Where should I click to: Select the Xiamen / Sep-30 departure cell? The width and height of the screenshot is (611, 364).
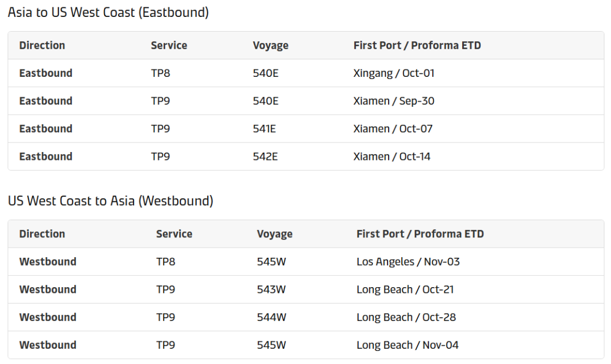(x=394, y=101)
